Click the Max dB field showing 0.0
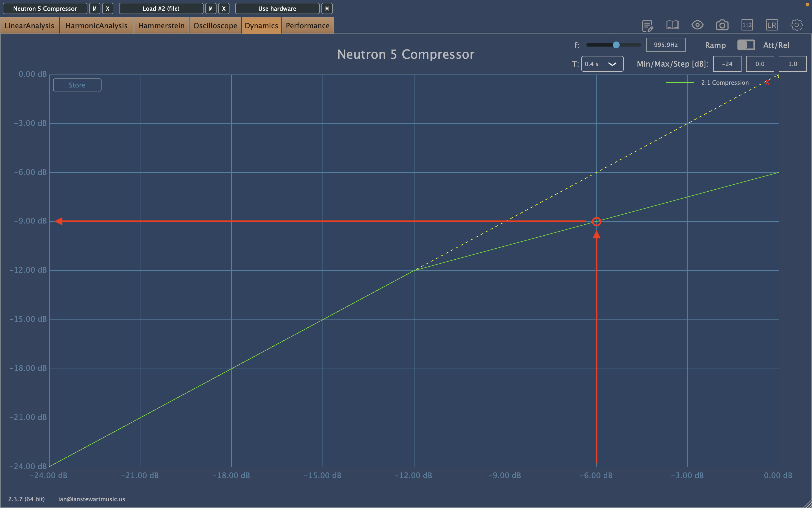The height and width of the screenshot is (508, 812). click(760, 64)
